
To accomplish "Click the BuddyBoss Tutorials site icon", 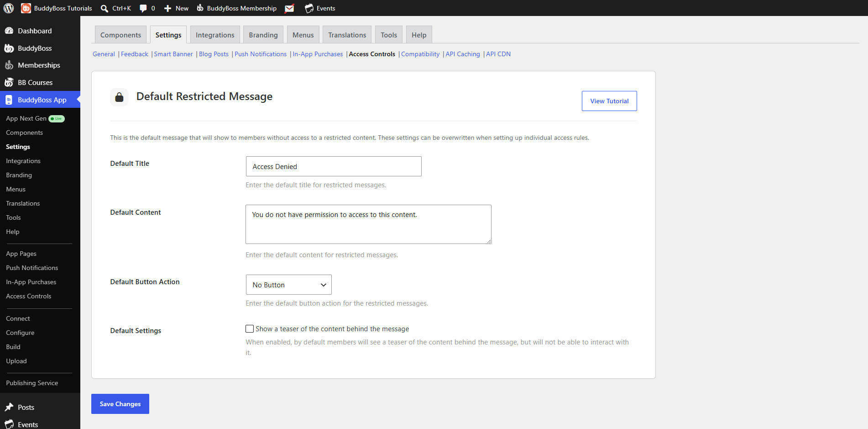I will [26, 8].
